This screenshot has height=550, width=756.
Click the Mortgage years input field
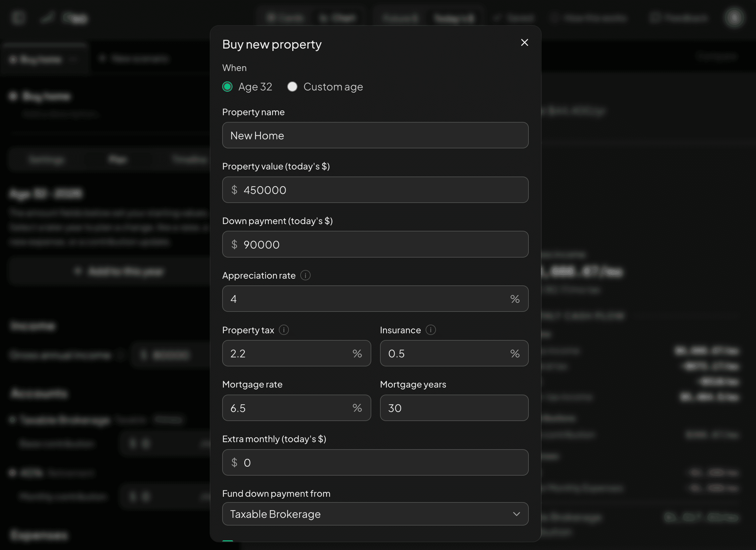454,408
